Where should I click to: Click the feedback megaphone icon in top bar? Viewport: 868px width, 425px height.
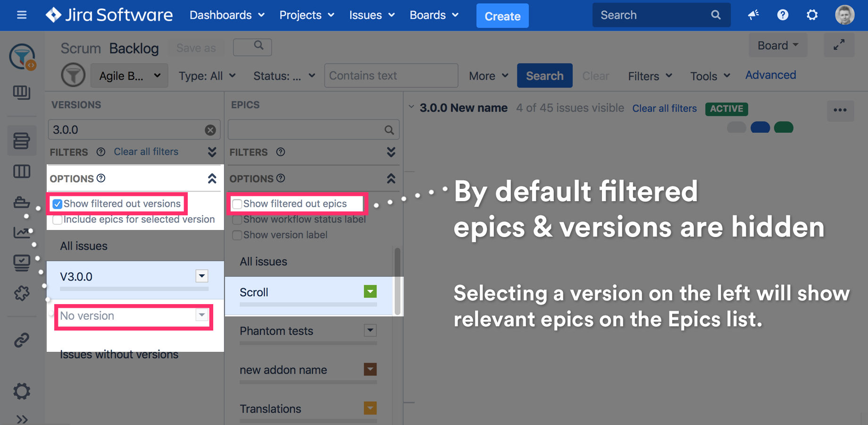click(x=753, y=15)
